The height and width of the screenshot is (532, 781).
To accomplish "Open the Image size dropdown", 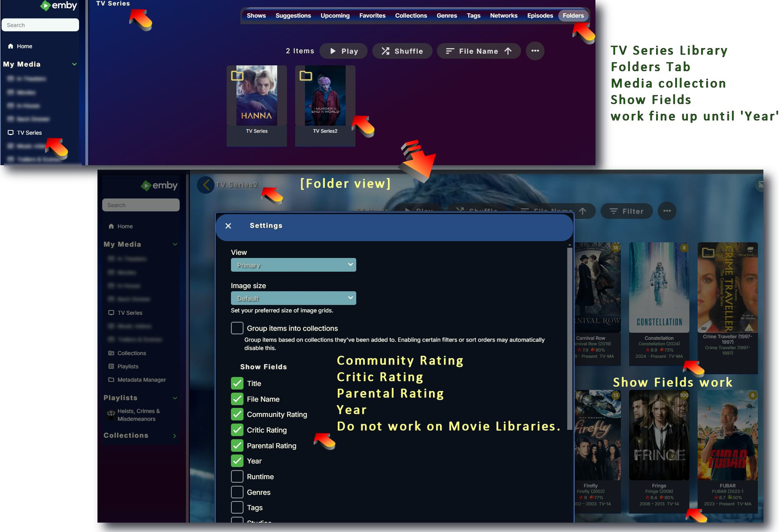I will 293,298.
